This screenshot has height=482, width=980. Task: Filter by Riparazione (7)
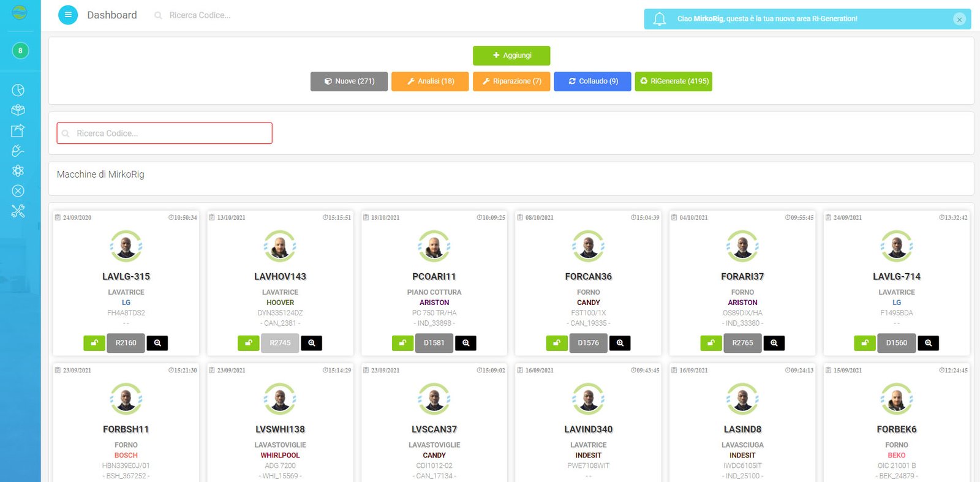pos(511,81)
